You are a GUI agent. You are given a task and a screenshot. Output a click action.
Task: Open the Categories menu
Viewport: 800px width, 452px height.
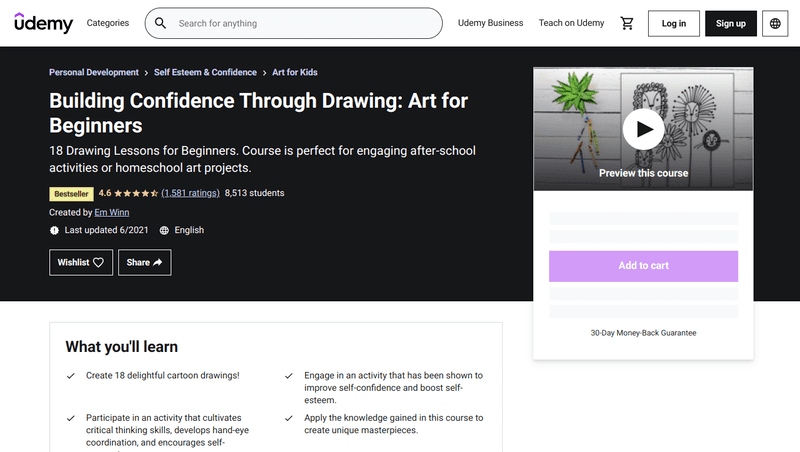click(108, 23)
